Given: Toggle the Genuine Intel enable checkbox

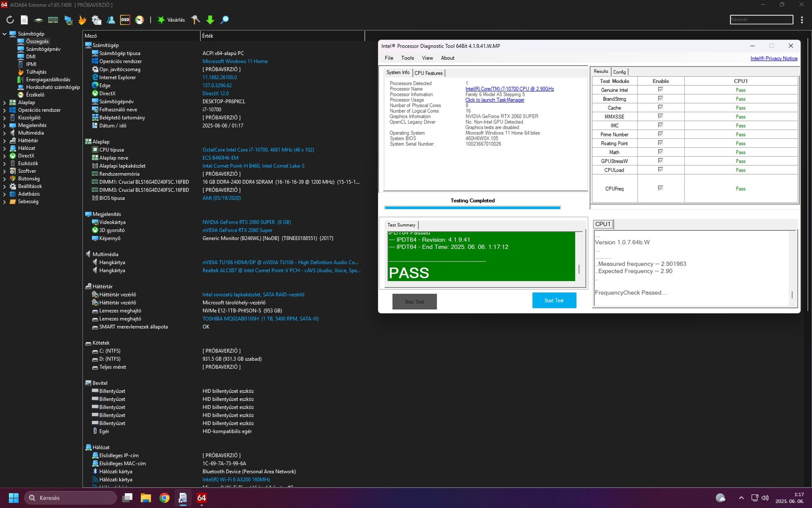Looking at the screenshot, I should 660,90.
